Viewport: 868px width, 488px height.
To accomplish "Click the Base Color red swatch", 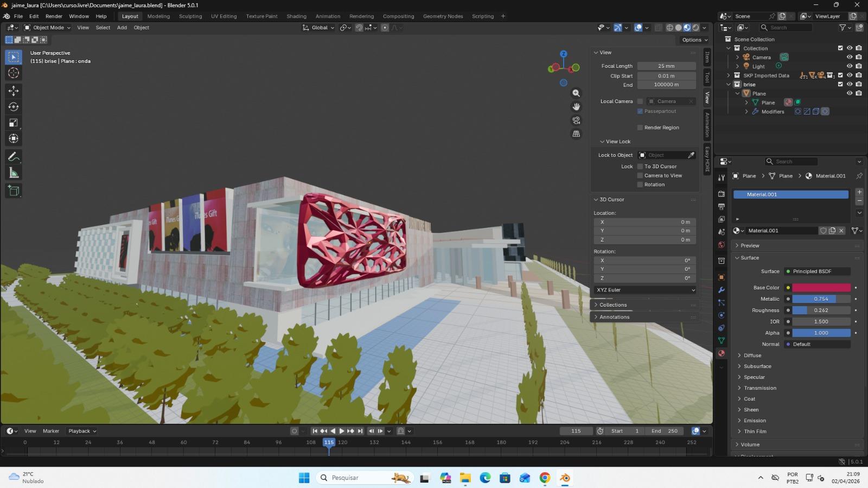I will click(x=821, y=288).
